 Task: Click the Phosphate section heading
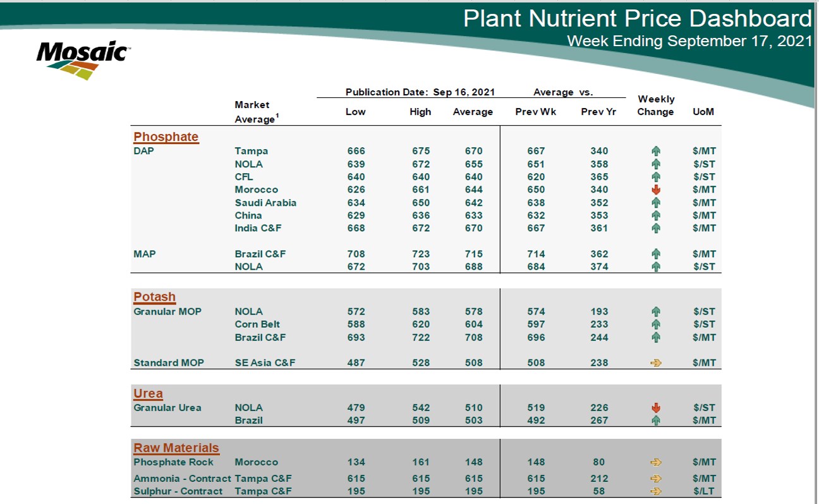166,137
